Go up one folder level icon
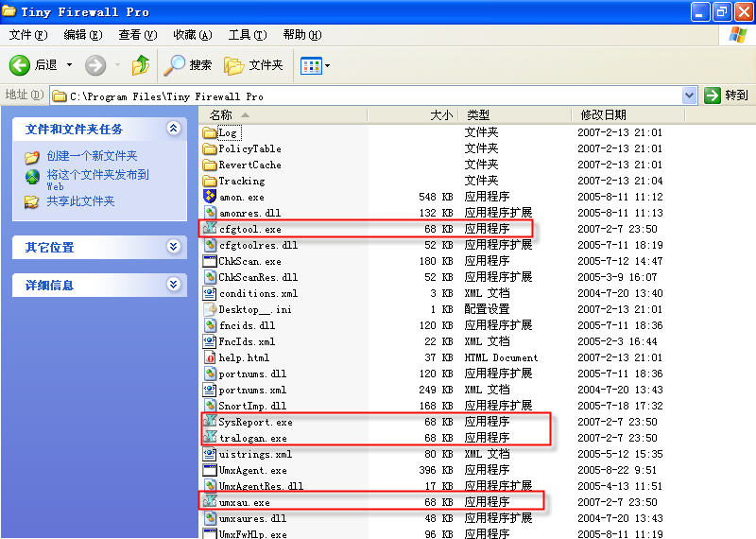Image resolution: width=756 pixels, height=539 pixels. coord(140,64)
